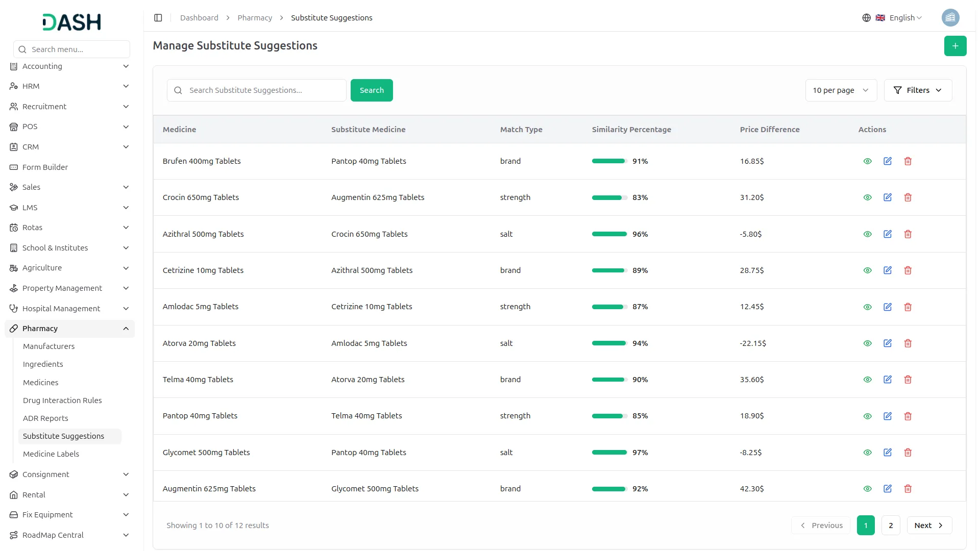
Task: Click the green add new suggestion button
Action: pyautogui.click(x=955, y=46)
